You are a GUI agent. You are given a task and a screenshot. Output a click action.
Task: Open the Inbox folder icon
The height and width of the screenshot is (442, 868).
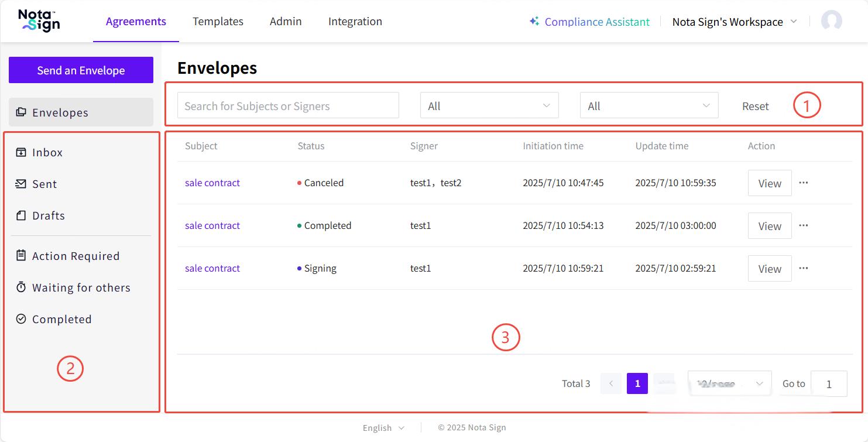click(21, 152)
